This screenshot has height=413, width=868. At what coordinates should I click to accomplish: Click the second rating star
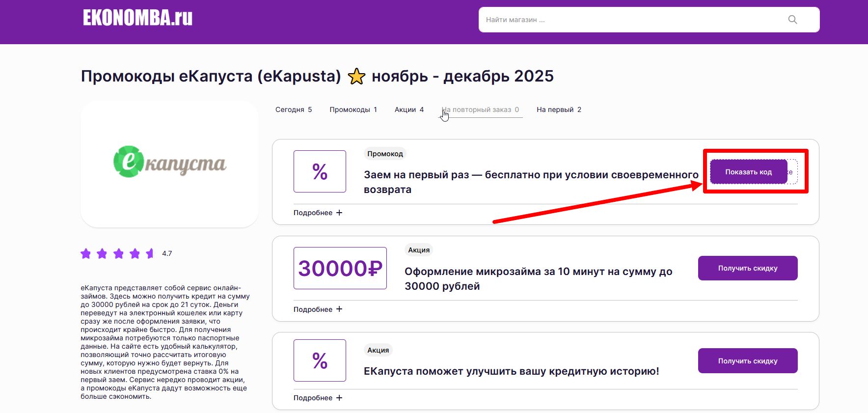click(x=102, y=253)
